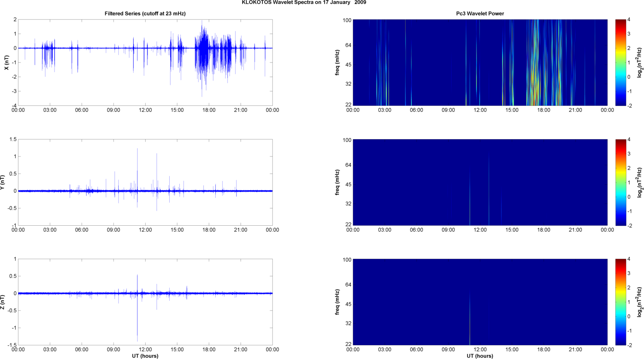Select the Filtered Series (cutoff at 23 mHz) heading
Screen dimensions: 644x359
(145, 13)
